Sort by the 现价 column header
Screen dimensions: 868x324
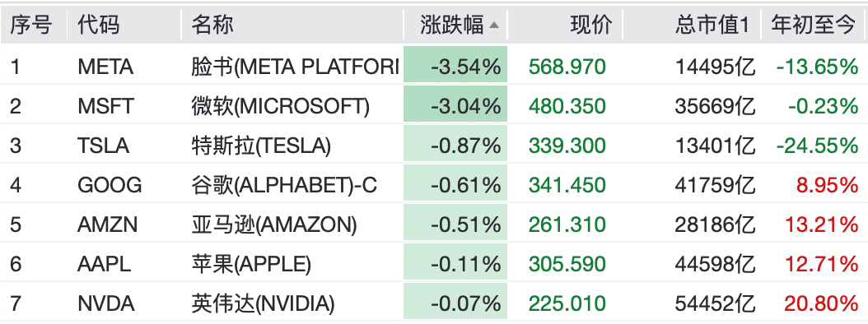[x=592, y=25]
